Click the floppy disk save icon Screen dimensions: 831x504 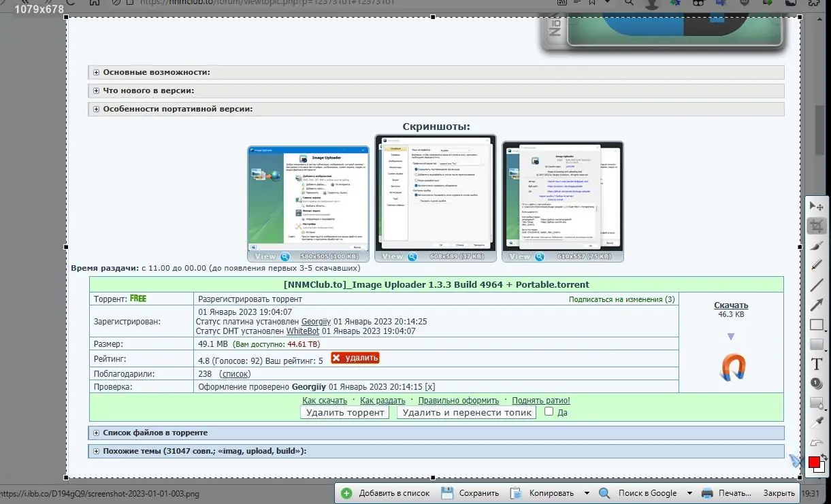[447, 493]
